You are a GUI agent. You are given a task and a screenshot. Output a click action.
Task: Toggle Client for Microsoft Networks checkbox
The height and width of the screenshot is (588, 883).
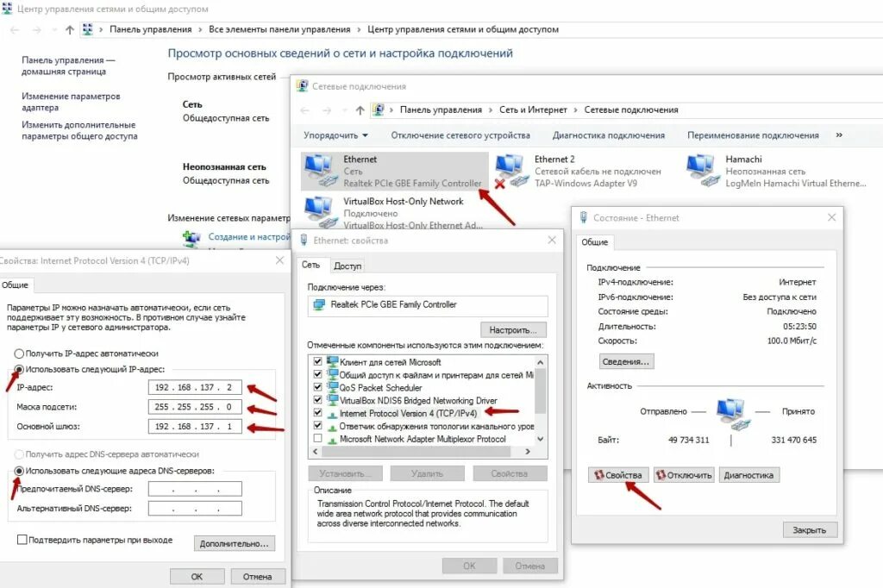pos(317,361)
